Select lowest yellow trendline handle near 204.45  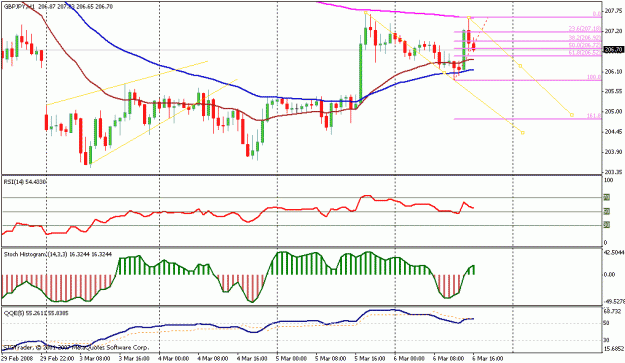523,132
